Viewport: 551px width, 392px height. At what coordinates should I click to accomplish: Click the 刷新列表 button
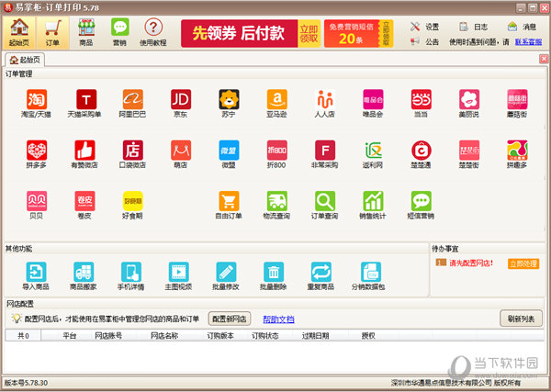pos(521,319)
